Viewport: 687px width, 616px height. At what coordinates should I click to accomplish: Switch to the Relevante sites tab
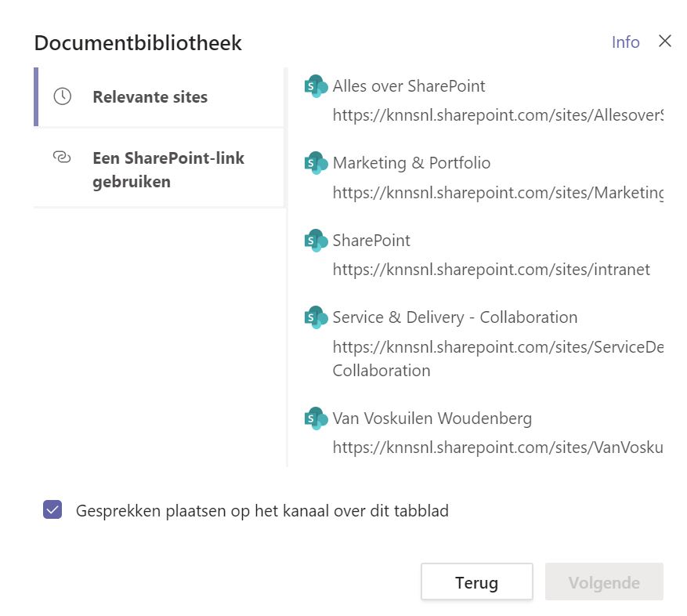coord(158,97)
